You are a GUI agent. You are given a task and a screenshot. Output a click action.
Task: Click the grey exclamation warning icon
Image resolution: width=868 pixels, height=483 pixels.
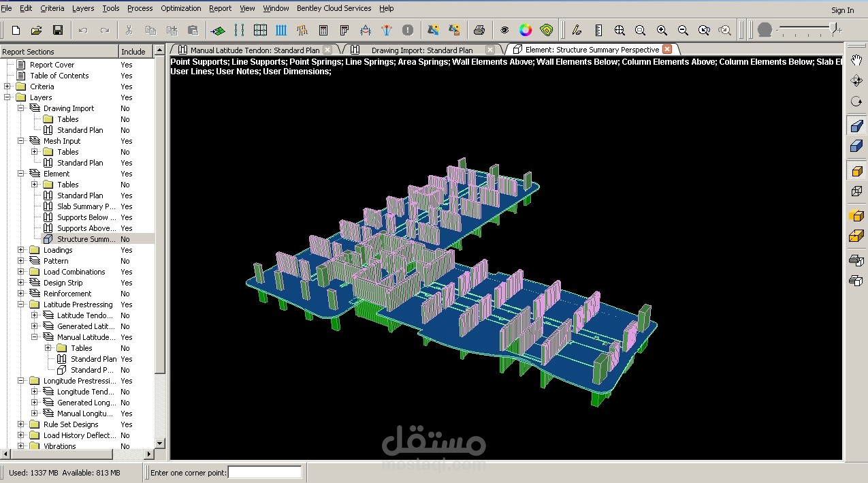(408, 30)
